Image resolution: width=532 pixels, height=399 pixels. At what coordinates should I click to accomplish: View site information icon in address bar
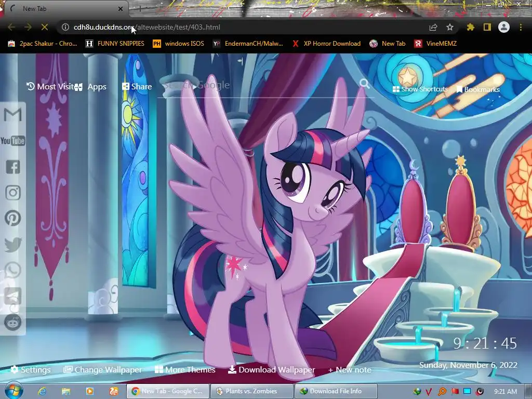click(x=65, y=27)
